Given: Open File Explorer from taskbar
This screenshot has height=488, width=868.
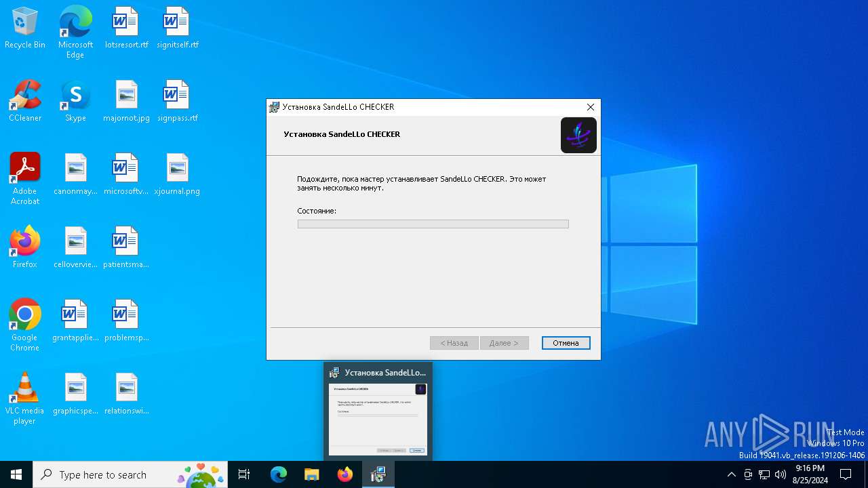Looking at the screenshot, I should click(312, 474).
